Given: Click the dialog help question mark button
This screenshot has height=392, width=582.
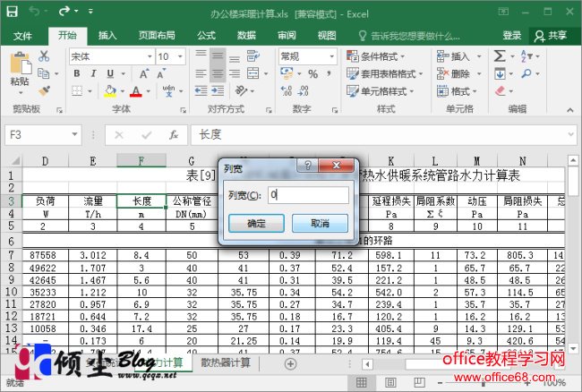Looking at the screenshot, I should coord(308,165).
